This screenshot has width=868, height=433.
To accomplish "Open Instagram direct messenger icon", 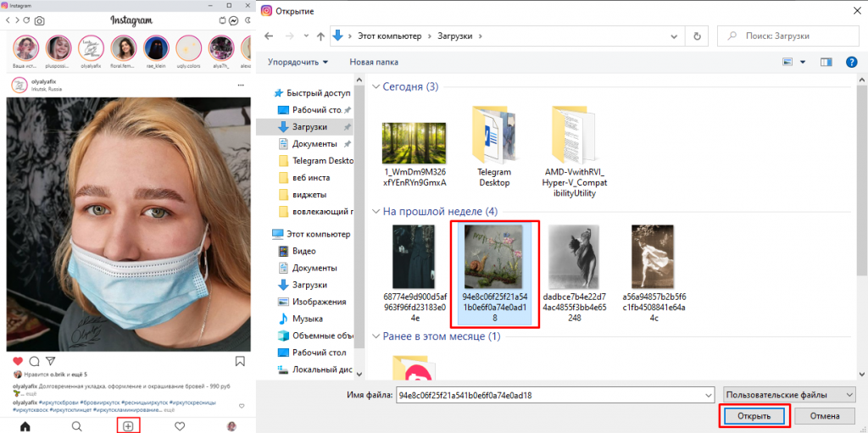I will pyautogui.click(x=234, y=20).
